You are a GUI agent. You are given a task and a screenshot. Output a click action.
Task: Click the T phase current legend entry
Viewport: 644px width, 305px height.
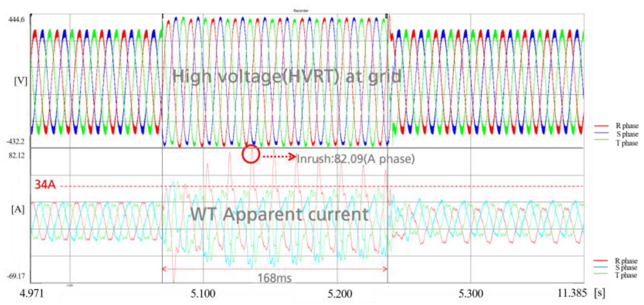click(x=626, y=275)
